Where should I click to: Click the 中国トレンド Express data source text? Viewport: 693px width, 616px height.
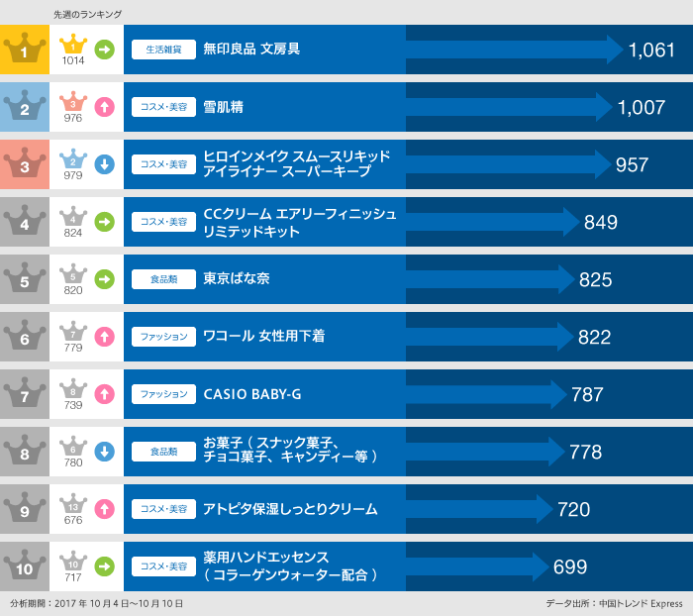pos(642,603)
